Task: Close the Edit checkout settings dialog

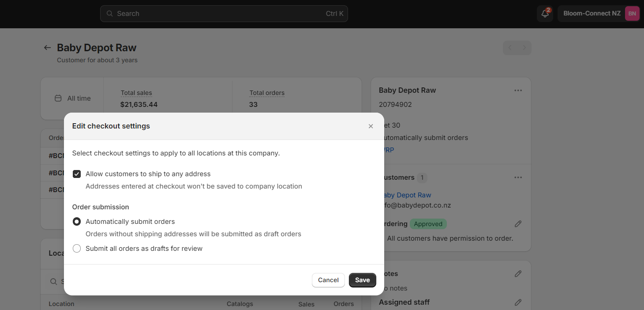Action: [371, 126]
